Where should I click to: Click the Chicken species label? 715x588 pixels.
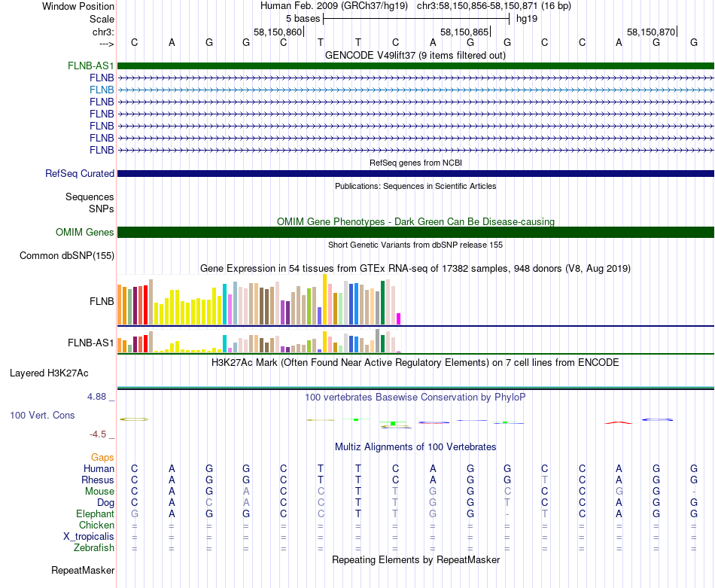click(96, 525)
